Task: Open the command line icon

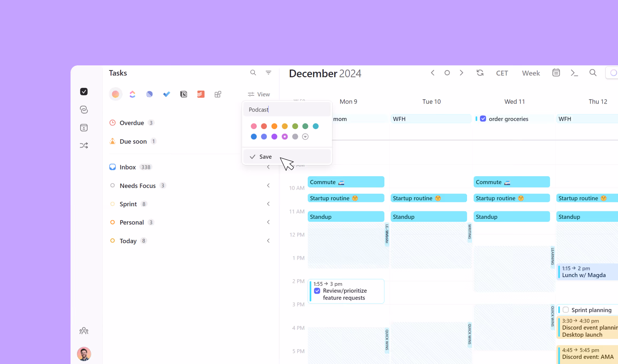Action: coord(574,73)
